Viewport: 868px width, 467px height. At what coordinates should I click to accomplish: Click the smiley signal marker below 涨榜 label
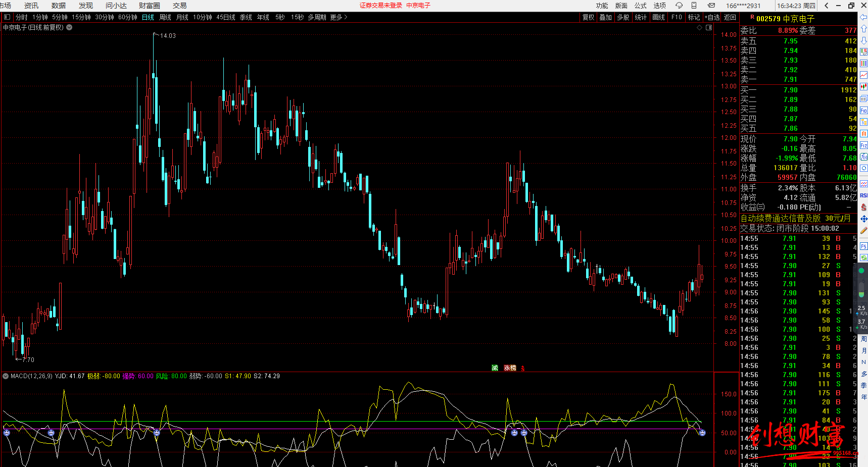[x=514, y=433]
